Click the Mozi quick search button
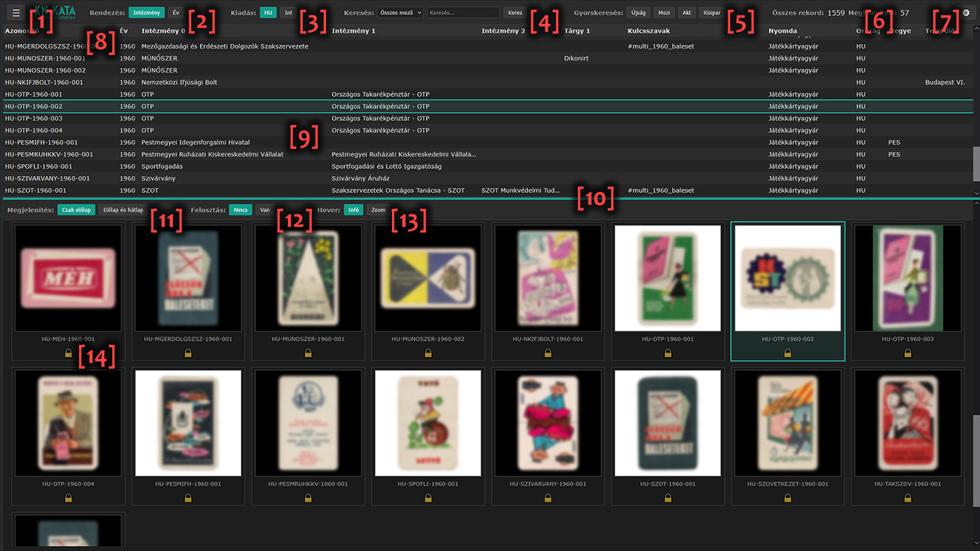980x551 pixels. point(664,12)
